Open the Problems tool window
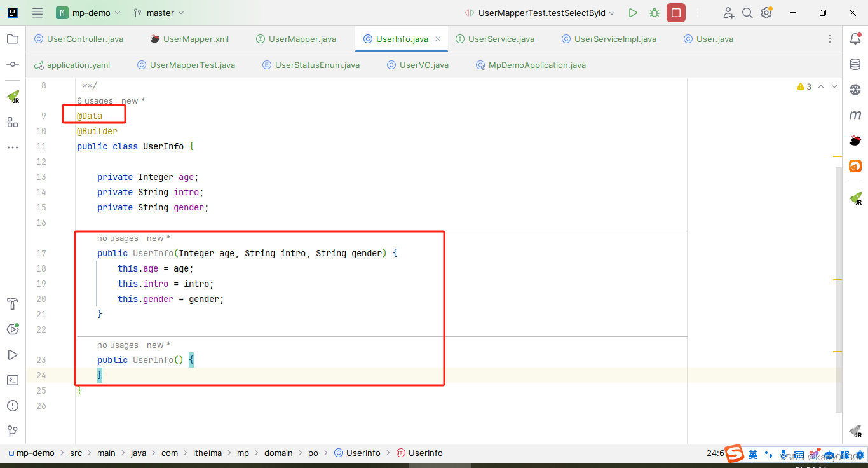Viewport: 868px width, 468px height. 13,406
